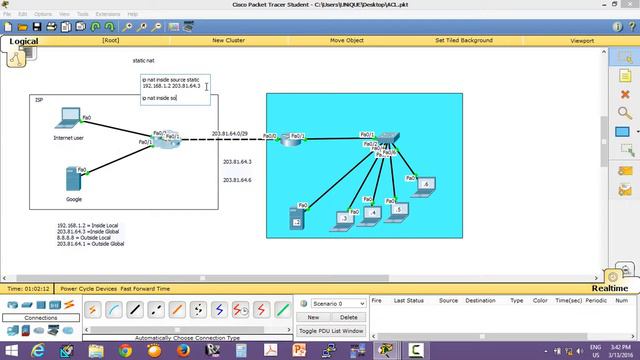Save the network with the floppy icon
This screenshot has height=360, width=640.
click(x=37, y=27)
